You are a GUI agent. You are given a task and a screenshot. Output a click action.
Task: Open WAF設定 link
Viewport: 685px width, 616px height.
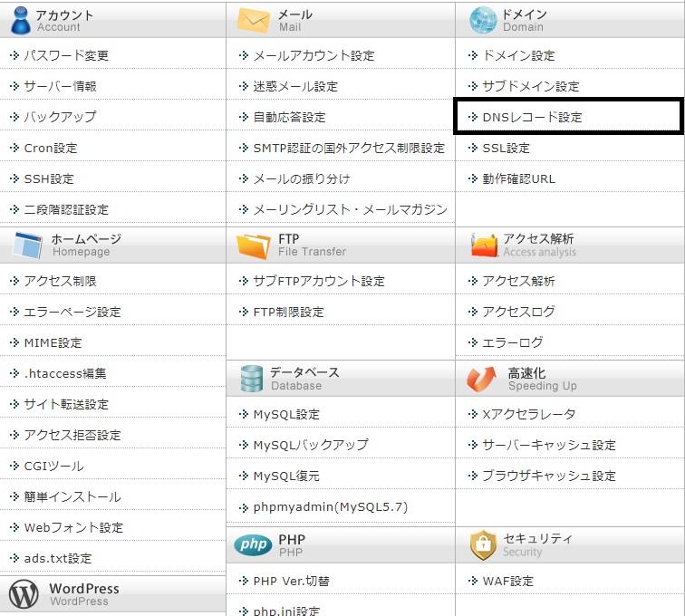coord(507,581)
